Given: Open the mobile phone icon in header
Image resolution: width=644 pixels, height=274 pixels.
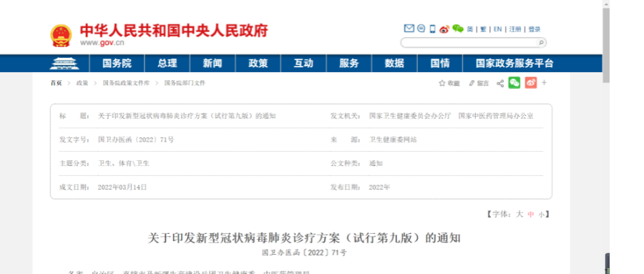Looking at the screenshot, I should [432, 29].
